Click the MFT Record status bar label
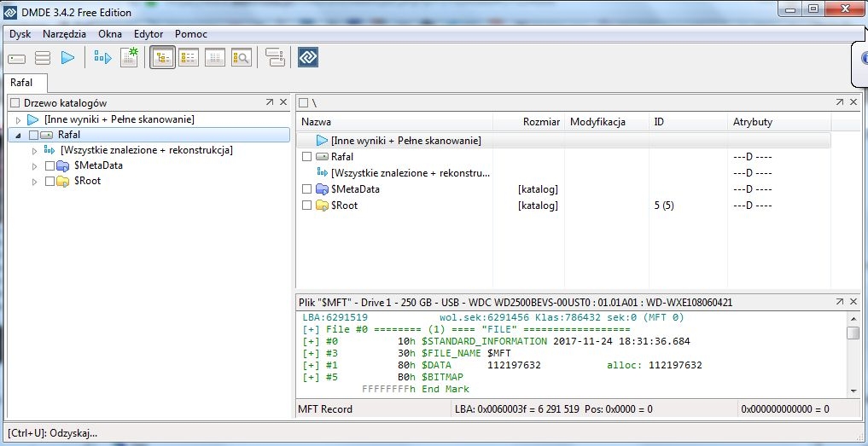 [325, 409]
